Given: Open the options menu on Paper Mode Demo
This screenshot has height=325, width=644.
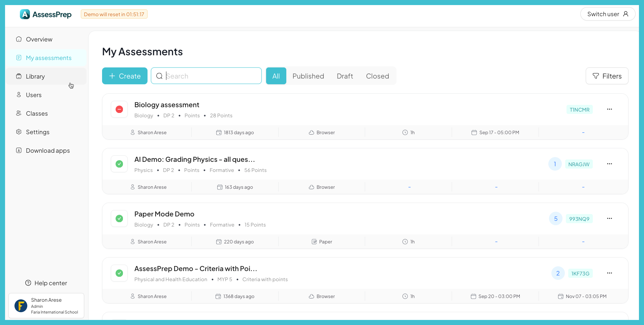Looking at the screenshot, I should [x=610, y=218].
